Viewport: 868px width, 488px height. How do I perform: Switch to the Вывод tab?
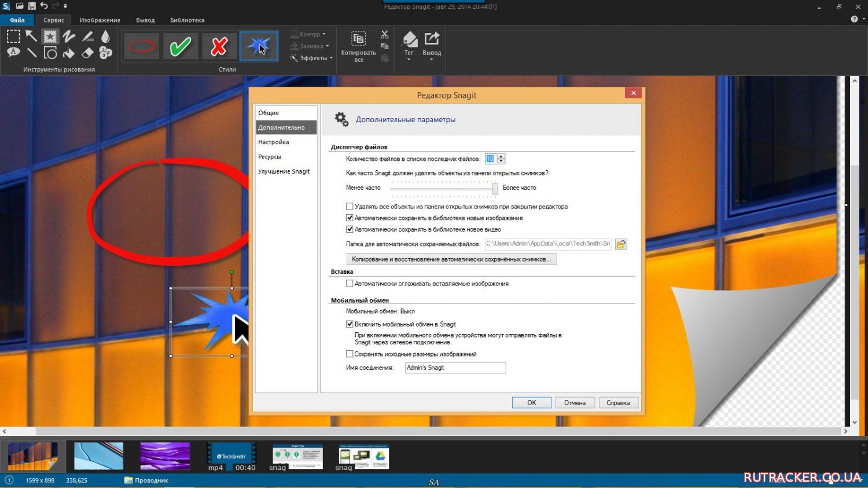[x=145, y=20]
